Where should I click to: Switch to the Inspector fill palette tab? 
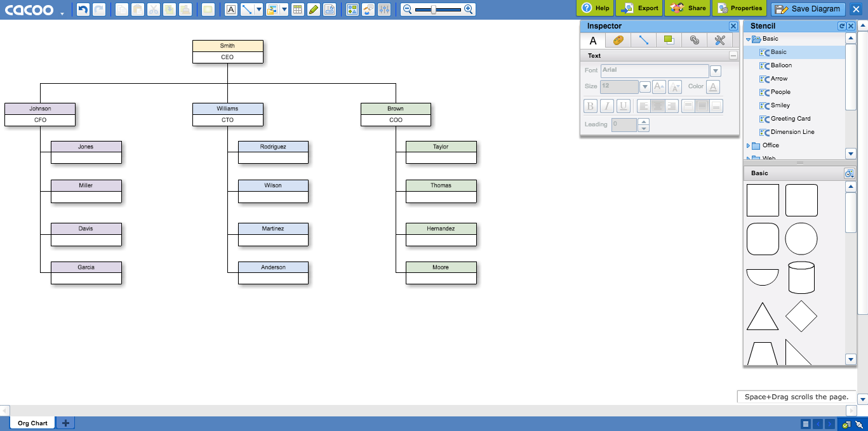(x=618, y=41)
